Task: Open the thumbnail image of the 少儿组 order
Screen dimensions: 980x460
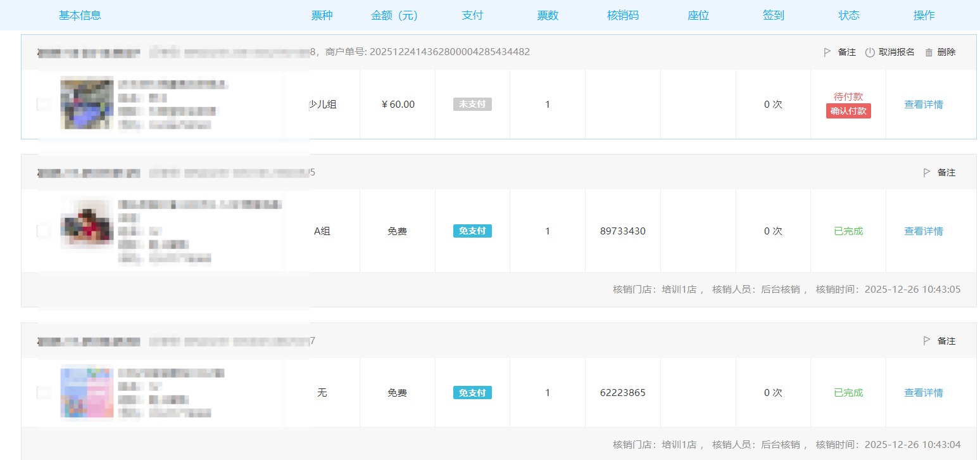Action: [x=87, y=103]
